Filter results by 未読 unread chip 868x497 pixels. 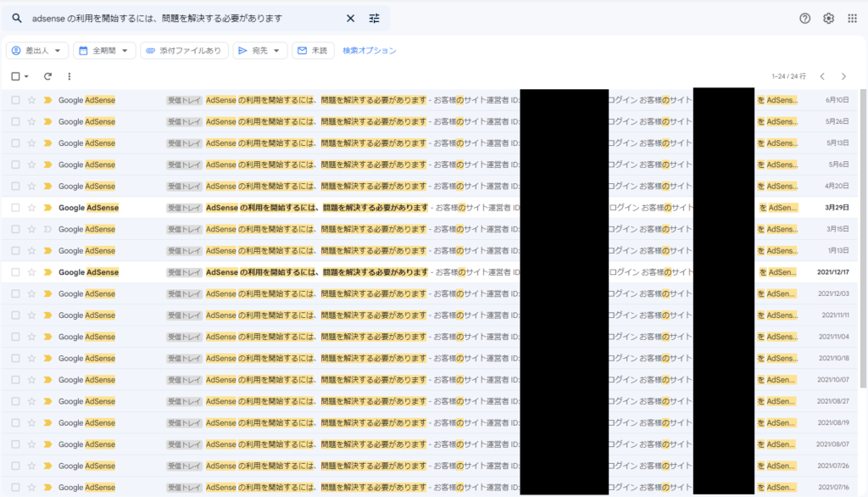point(313,50)
